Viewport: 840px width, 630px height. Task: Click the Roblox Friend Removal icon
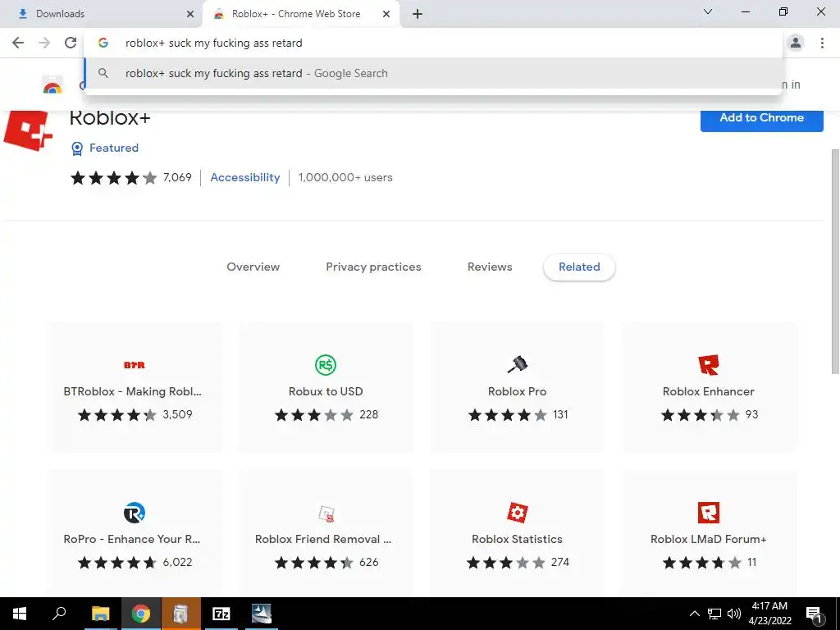[x=326, y=514]
